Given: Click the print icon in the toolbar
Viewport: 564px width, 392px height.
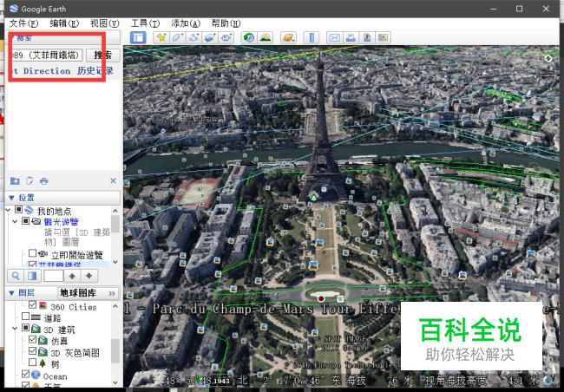Looking at the screenshot, I should (351, 37).
